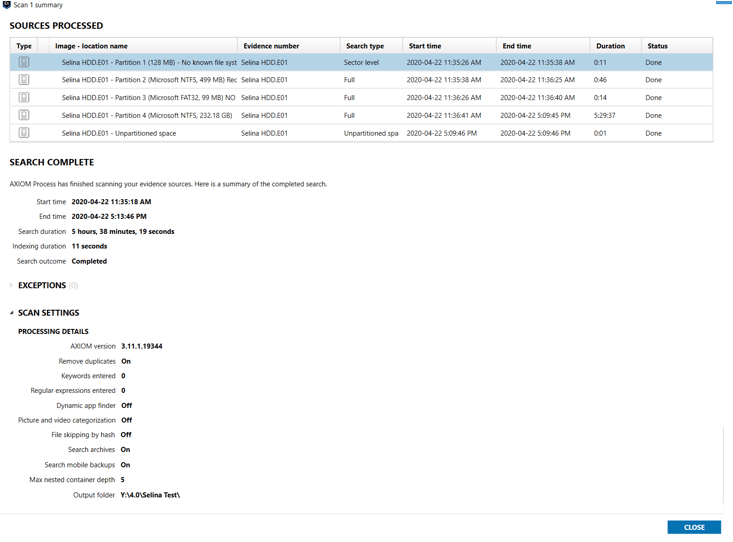Screen dimensions: 733x542
Task: Click end time 2020-04-22 11:36:25 AM cell
Action: click(538, 80)
